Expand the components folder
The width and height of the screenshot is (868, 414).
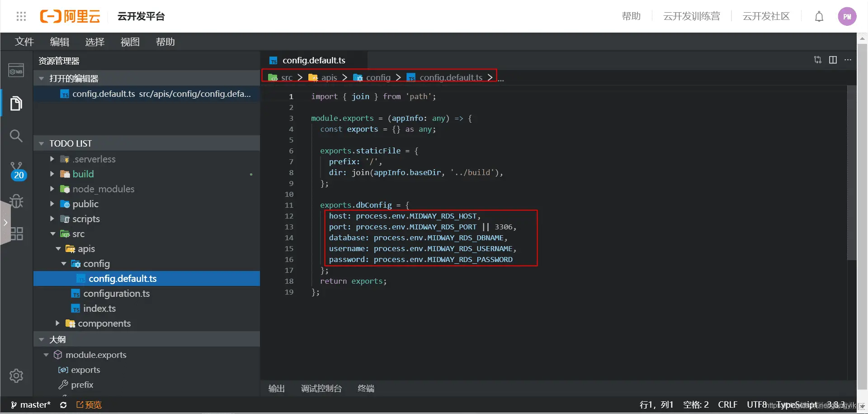click(x=57, y=324)
